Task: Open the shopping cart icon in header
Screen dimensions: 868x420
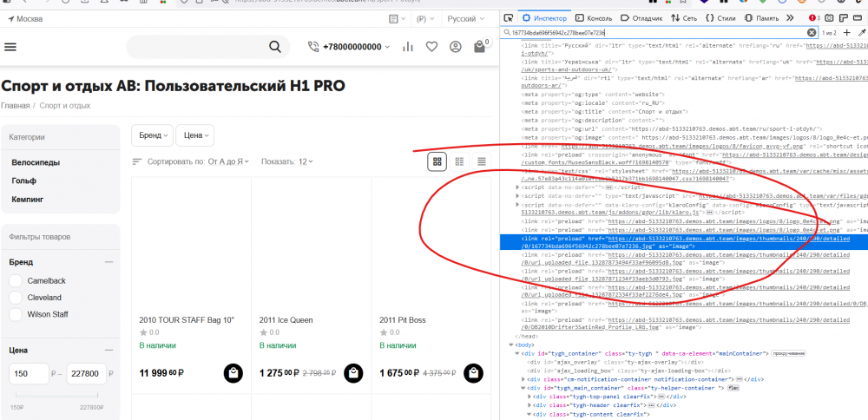Action: coord(478,47)
